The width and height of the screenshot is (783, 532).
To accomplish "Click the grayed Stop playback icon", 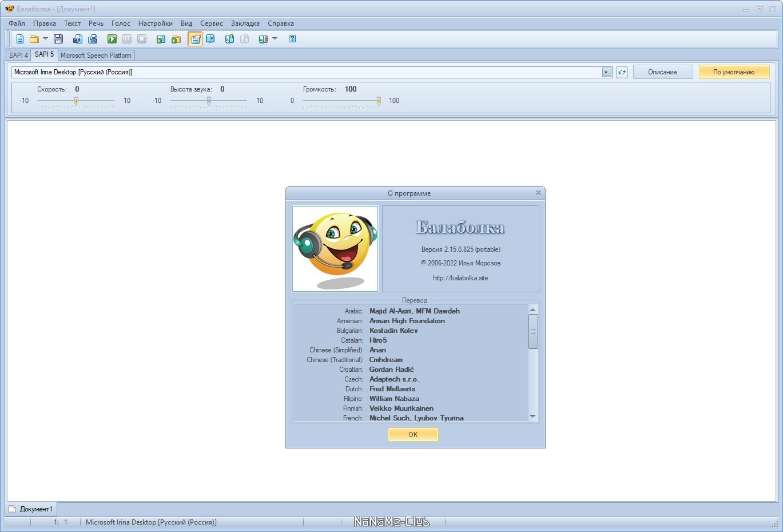I will pos(142,39).
